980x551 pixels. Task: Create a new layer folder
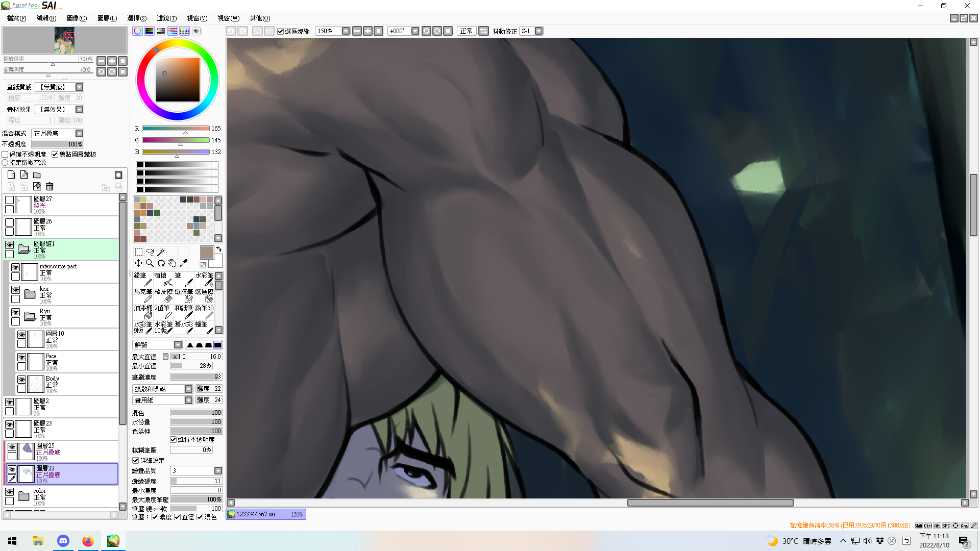(x=37, y=174)
